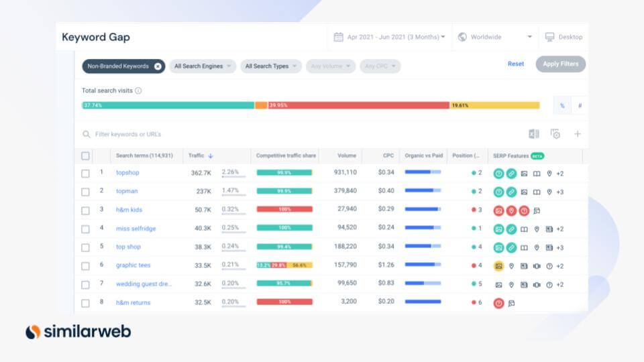Viewport: 644px width, 362px height.
Task: Click the calendar icon in header
Action: (x=338, y=37)
